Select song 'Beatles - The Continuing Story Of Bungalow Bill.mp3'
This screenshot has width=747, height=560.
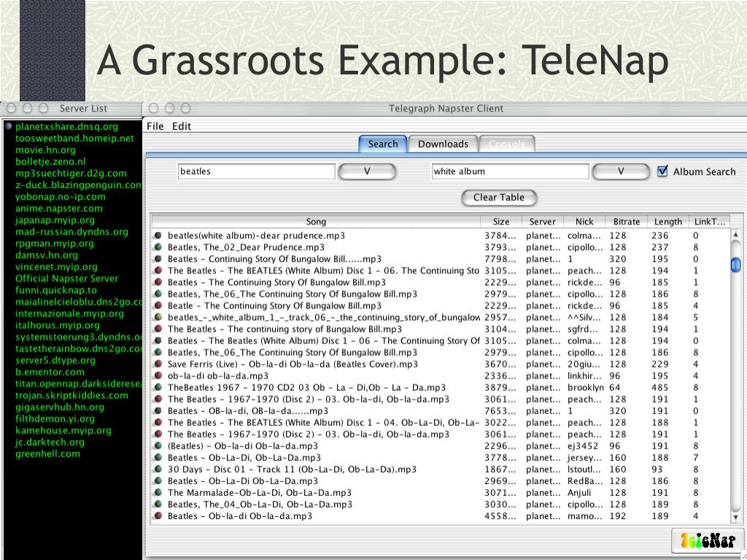click(x=276, y=282)
